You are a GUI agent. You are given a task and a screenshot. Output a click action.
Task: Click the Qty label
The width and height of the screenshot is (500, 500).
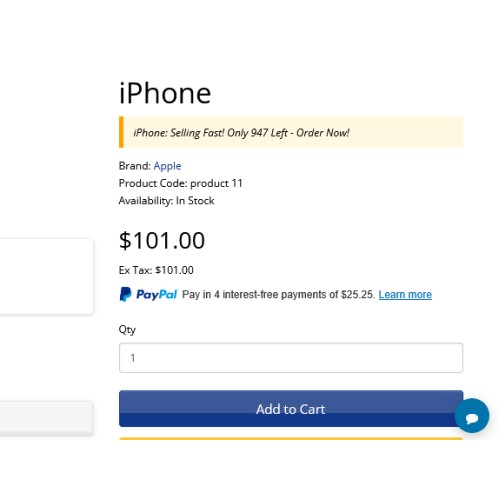(127, 330)
